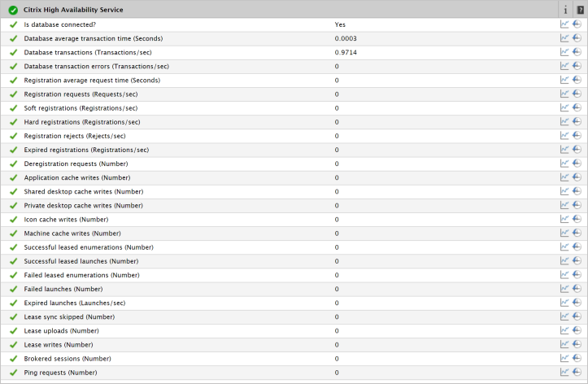Open history icon for Lease writes row
Image resolution: width=588 pixels, height=384 pixels.
click(x=577, y=344)
